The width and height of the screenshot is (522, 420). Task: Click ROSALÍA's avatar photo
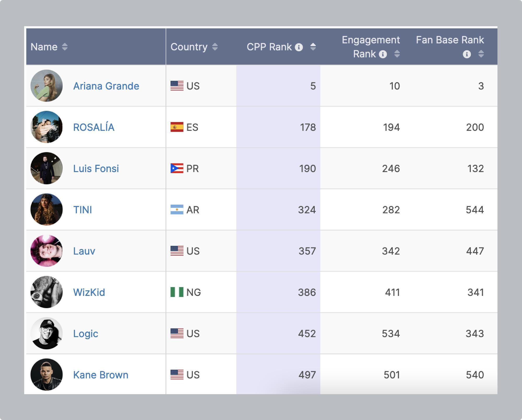pos(46,127)
